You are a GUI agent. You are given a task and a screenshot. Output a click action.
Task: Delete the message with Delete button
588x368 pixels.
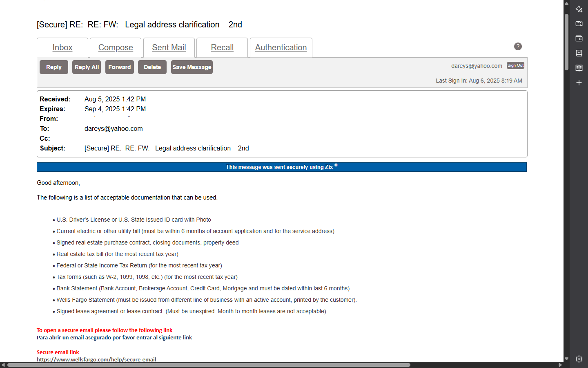tap(152, 67)
